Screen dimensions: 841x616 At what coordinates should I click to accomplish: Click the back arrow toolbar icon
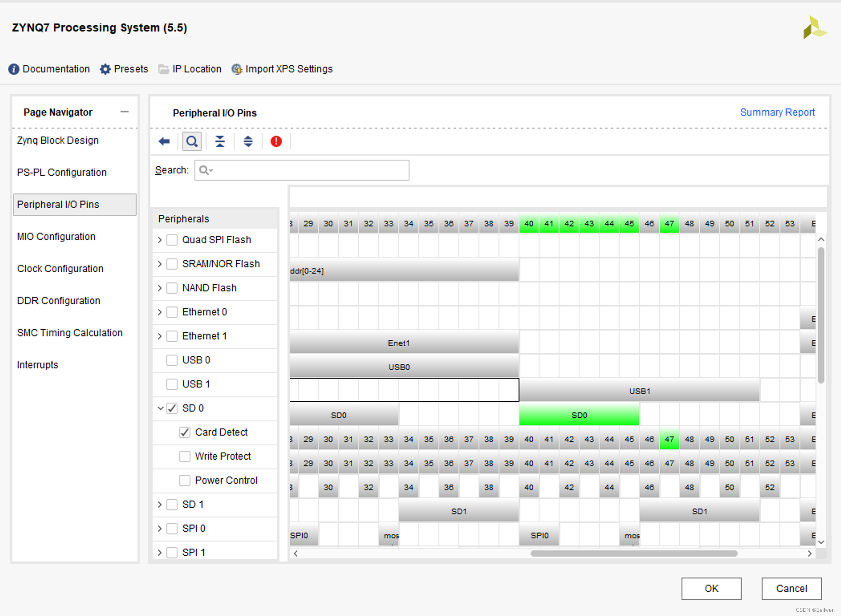point(164,141)
